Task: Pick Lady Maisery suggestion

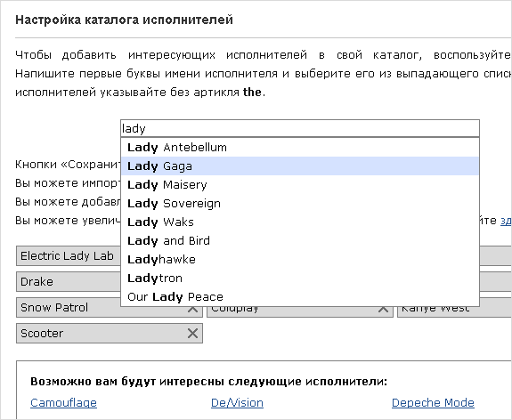Action: click(x=300, y=185)
